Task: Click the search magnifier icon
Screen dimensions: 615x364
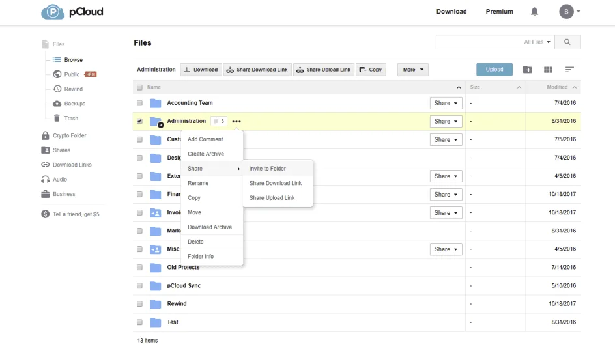Action: tap(567, 42)
